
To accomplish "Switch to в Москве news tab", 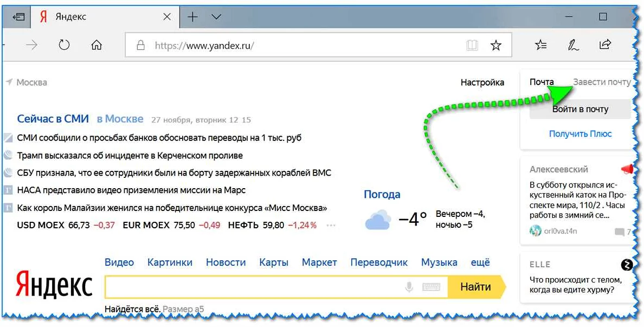I will tap(120, 119).
